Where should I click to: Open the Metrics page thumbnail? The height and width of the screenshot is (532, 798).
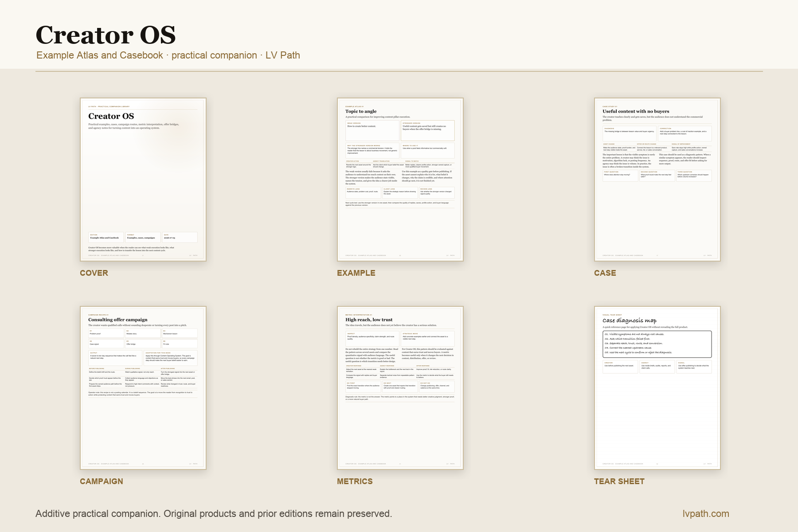[x=400, y=388]
